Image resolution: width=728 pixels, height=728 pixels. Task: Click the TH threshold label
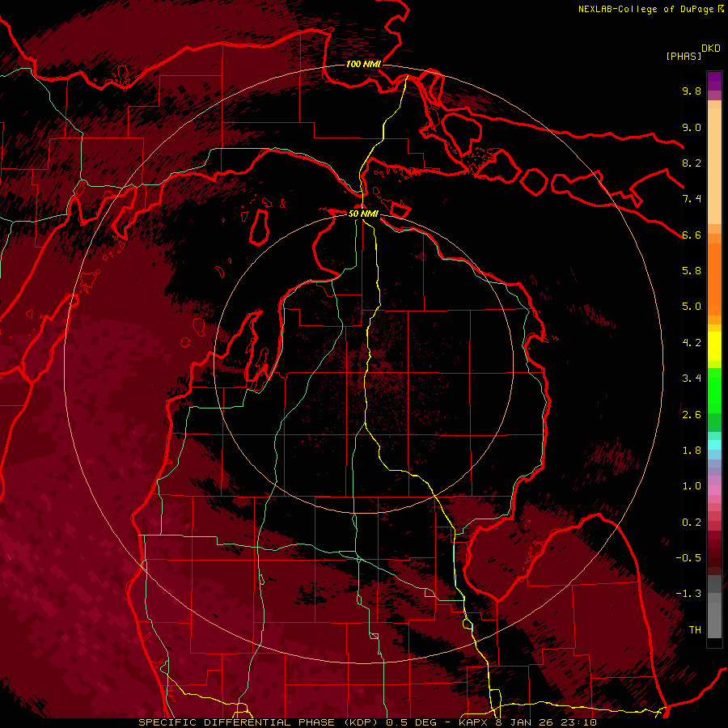point(695,630)
